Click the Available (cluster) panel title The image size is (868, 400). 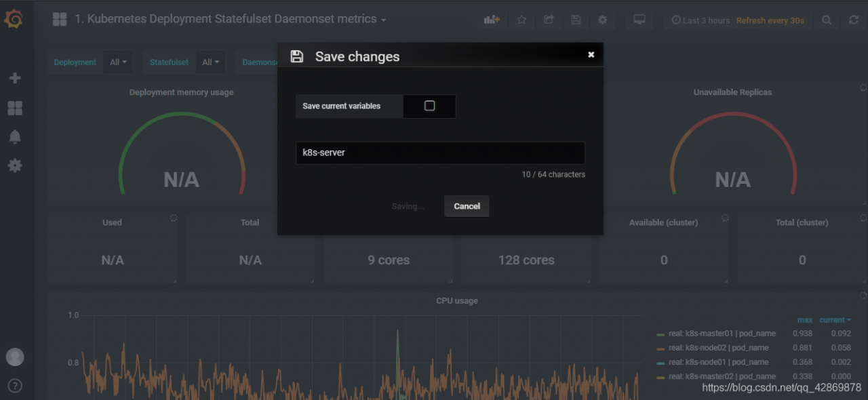(664, 222)
